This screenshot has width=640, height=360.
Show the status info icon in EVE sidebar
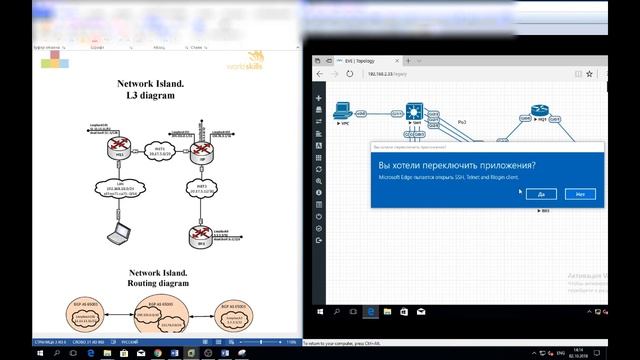tap(319, 193)
